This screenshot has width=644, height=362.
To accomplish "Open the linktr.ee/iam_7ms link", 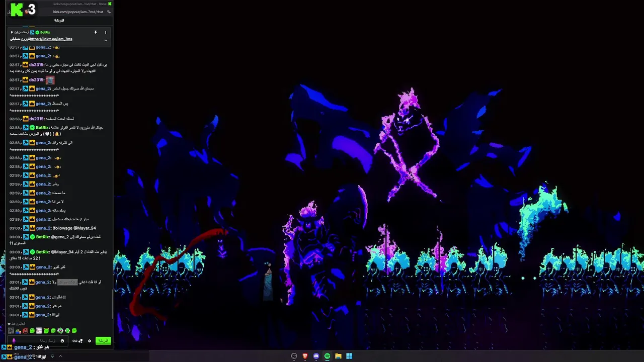I will coord(51,39).
